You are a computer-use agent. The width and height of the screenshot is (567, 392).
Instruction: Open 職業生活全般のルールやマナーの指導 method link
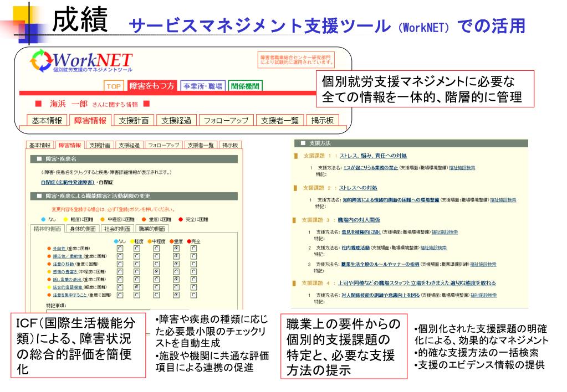pos(380,265)
